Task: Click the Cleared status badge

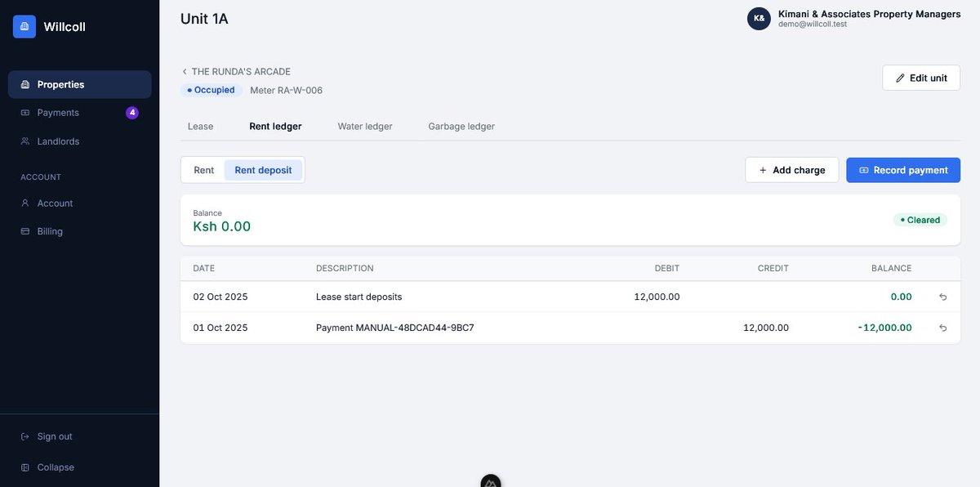Action: tap(920, 220)
